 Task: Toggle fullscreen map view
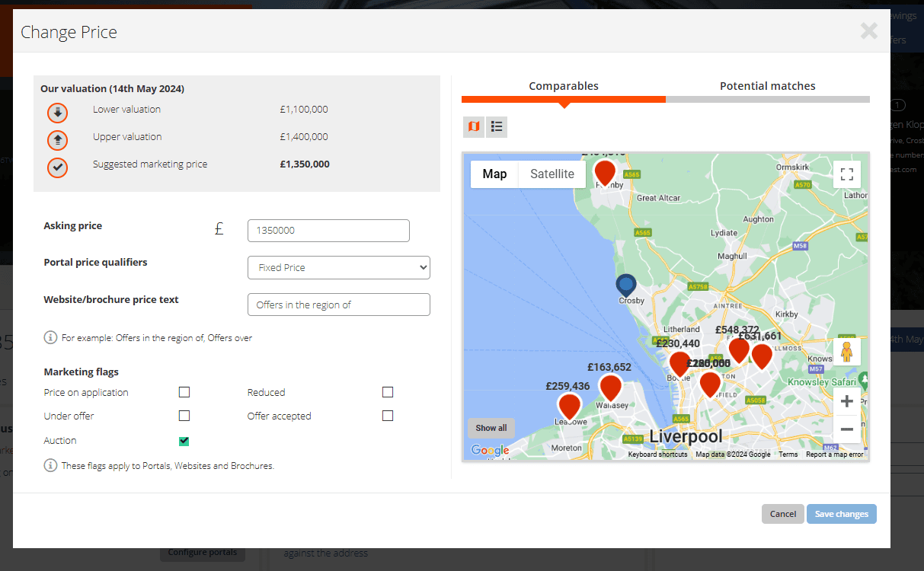(846, 174)
